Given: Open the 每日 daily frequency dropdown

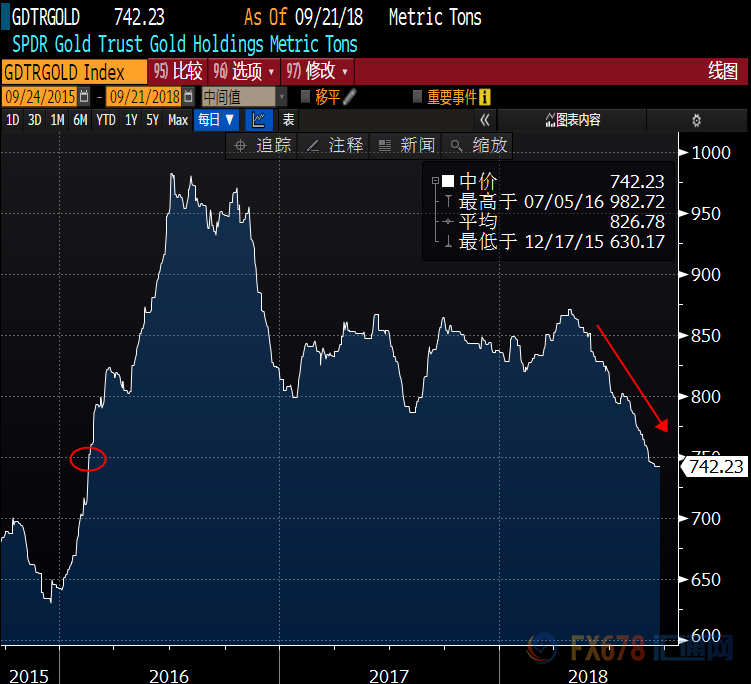Looking at the screenshot, I should point(216,120).
